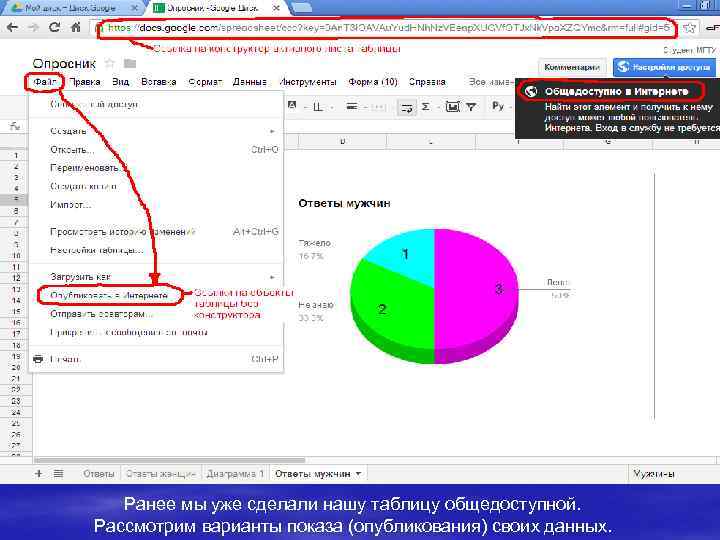The image size is (720, 540).
Task: Switch to the Ответы sheet tab
Action: coord(98,473)
